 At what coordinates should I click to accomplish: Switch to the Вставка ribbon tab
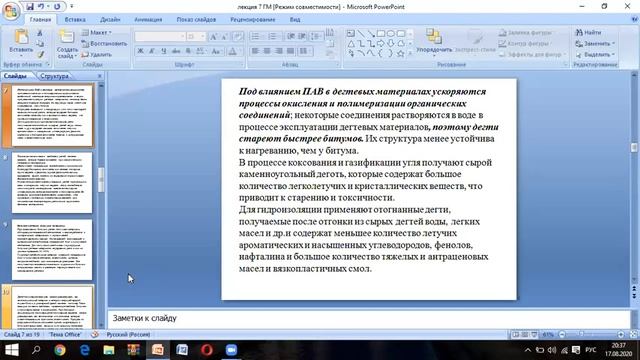tap(75, 20)
